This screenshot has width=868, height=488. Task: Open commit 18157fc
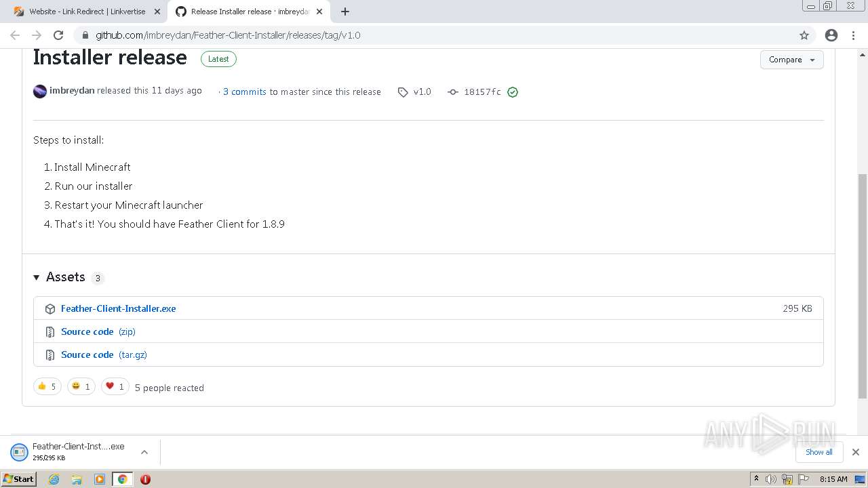tap(482, 92)
